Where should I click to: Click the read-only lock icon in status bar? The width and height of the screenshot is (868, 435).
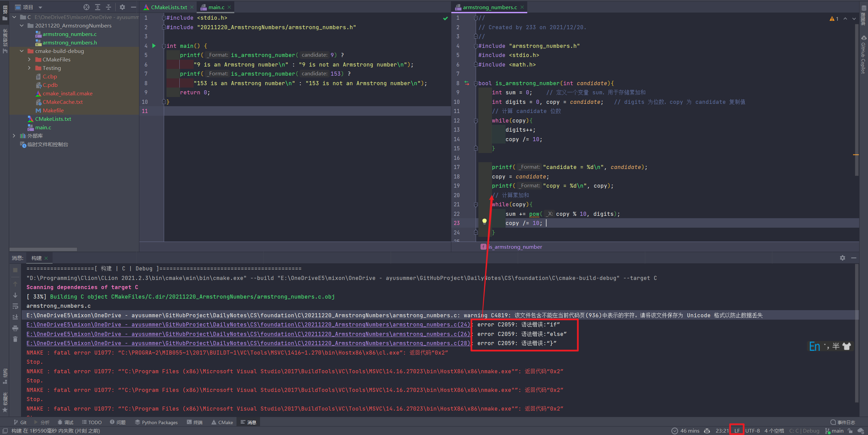pos(850,431)
